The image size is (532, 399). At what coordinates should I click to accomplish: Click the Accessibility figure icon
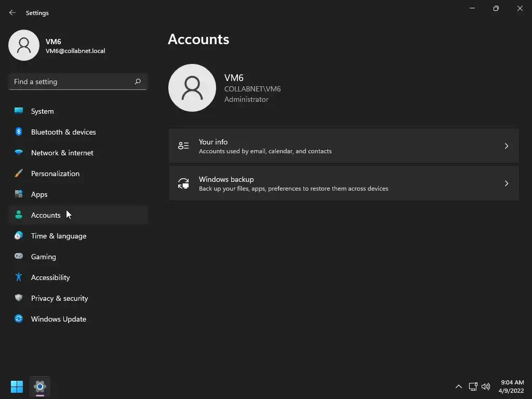(x=19, y=277)
